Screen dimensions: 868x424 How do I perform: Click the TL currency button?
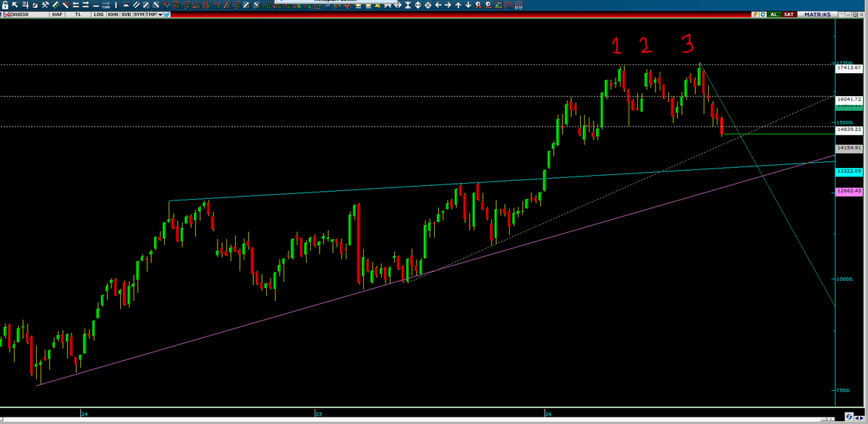click(x=77, y=14)
